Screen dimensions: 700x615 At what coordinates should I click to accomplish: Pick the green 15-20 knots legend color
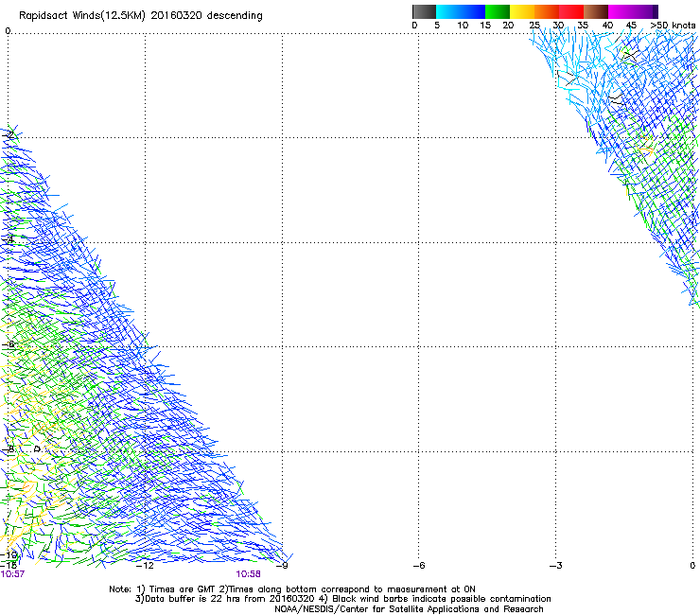coord(498,11)
